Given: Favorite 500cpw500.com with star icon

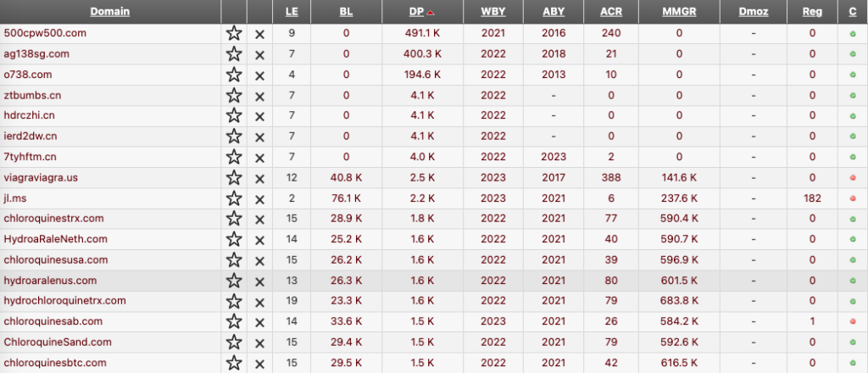Looking at the screenshot, I should coord(234,34).
